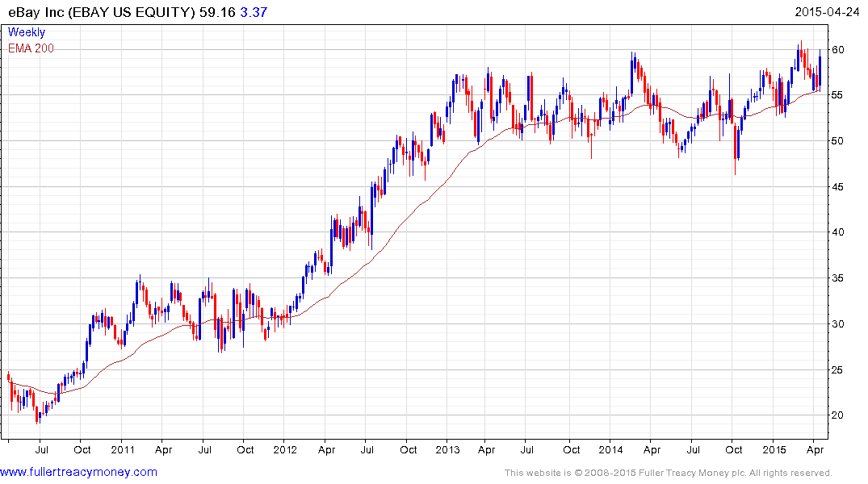Screen dimensions: 868x484
Task: Click the 30 price axis label
Action: pyautogui.click(x=838, y=324)
